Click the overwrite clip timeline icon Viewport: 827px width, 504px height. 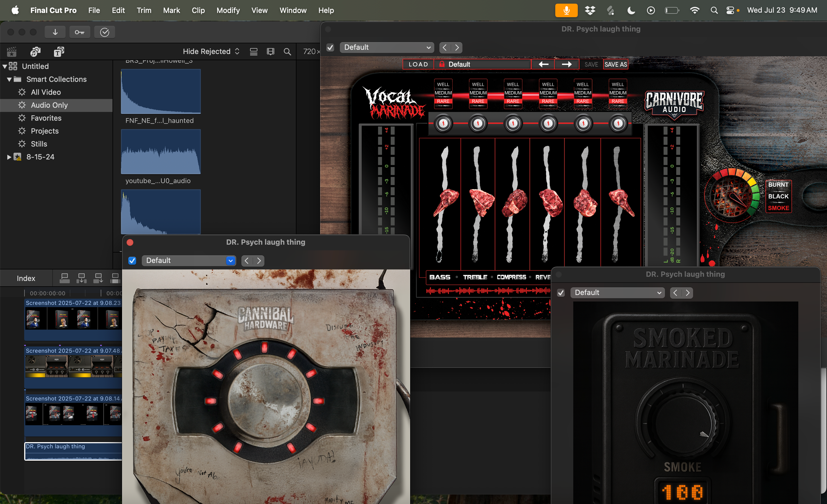tap(115, 278)
